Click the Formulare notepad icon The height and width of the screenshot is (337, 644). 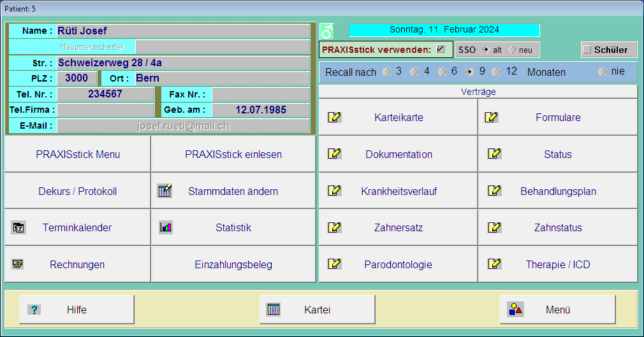pyautogui.click(x=491, y=117)
